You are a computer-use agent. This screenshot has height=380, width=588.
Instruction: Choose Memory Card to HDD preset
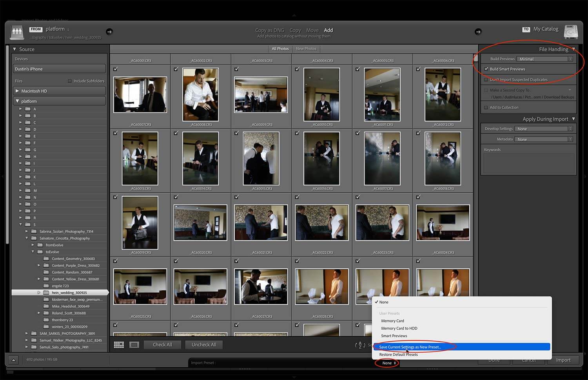coord(461,328)
